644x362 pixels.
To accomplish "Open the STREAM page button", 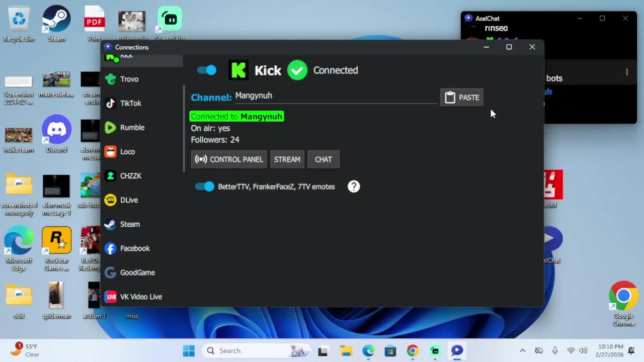I will (x=287, y=159).
